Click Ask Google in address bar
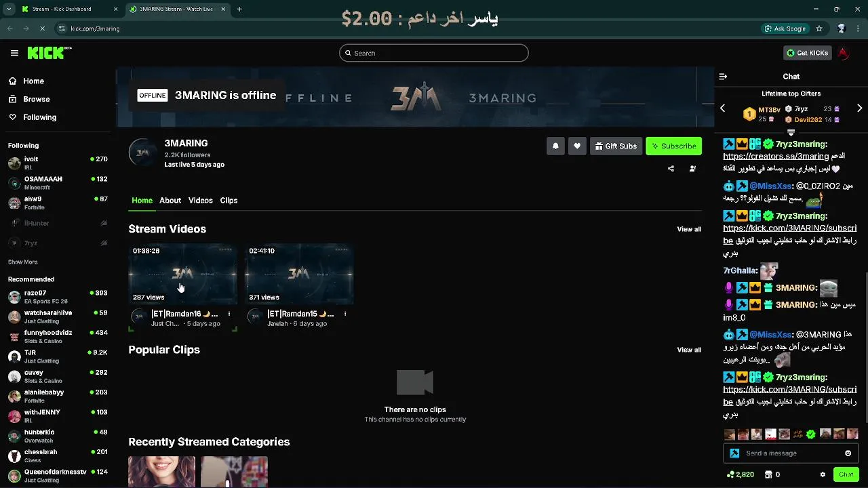 pyautogui.click(x=785, y=28)
